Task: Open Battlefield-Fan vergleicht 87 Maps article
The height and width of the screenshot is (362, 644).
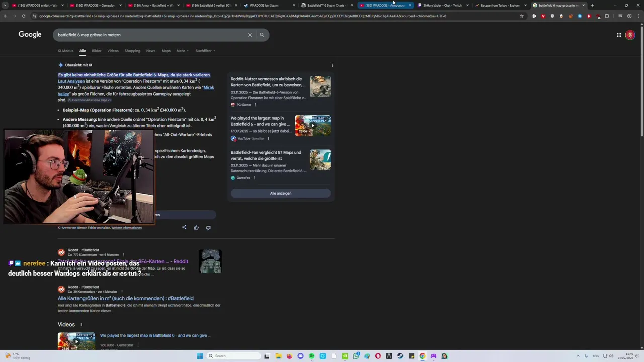Action: pos(266,155)
